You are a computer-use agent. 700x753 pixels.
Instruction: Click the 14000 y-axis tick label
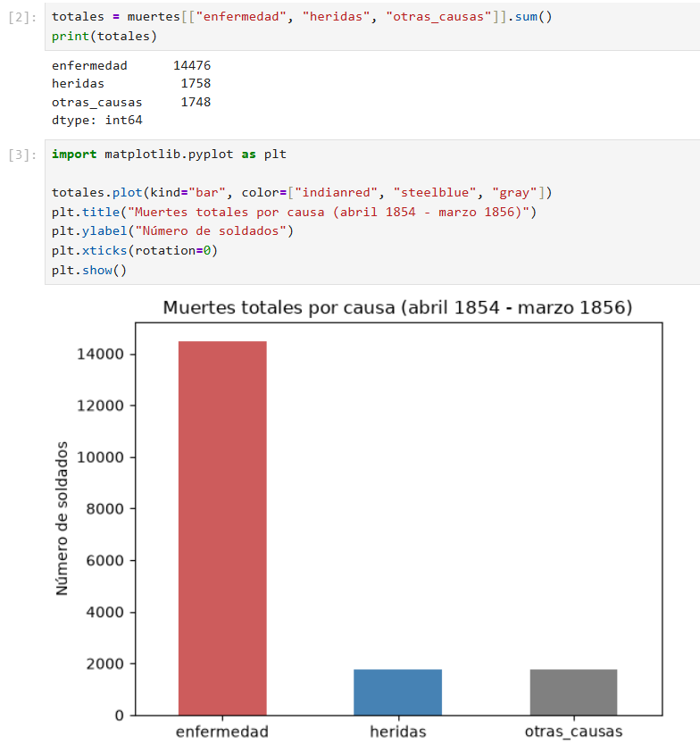click(100, 355)
